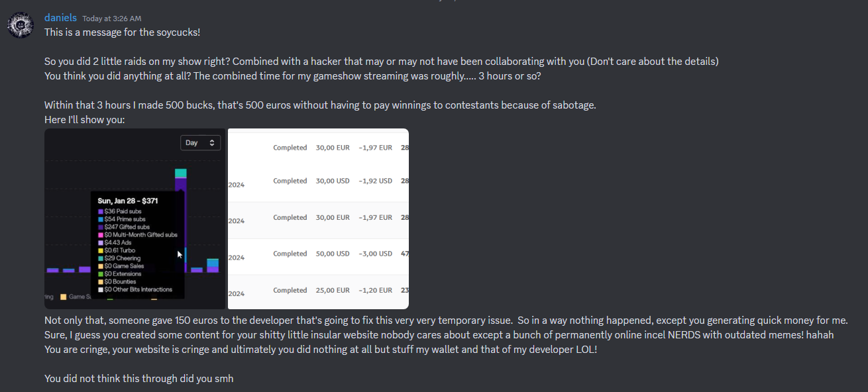This screenshot has height=392, width=868.
Task: Click the Other Bits Interactions legend square
Action: (101, 289)
